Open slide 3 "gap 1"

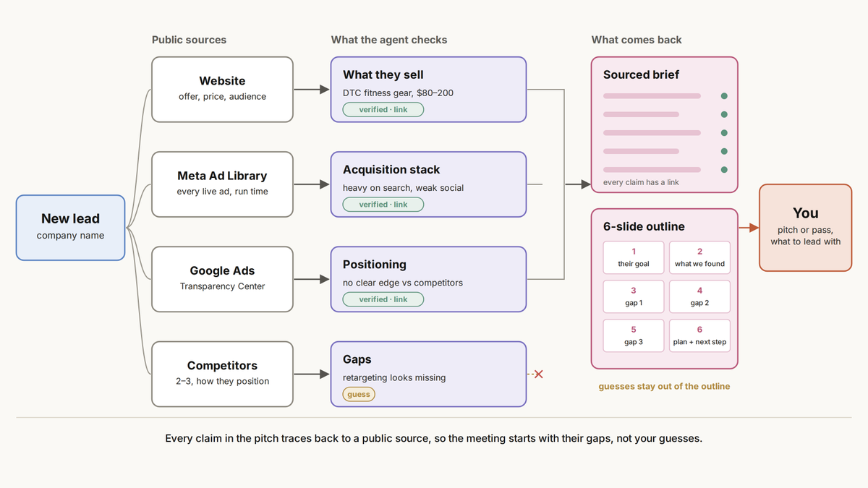634,296
